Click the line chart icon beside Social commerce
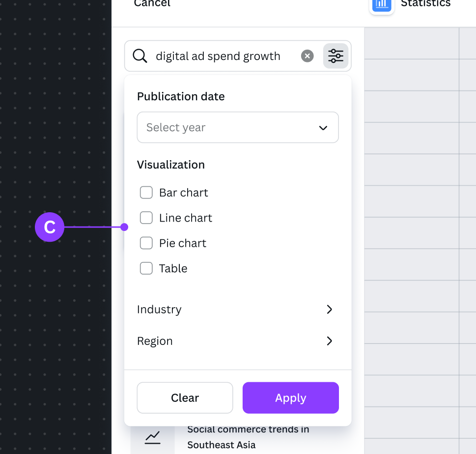Image resolution: width=476 pixels, height=454 pixels. click(x=152, y=437)
